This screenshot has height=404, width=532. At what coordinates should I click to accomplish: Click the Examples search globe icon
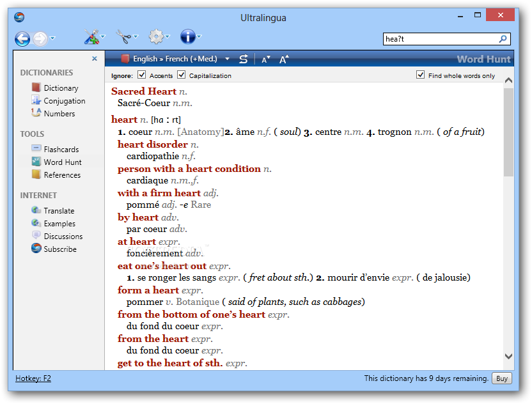point(36,223)
